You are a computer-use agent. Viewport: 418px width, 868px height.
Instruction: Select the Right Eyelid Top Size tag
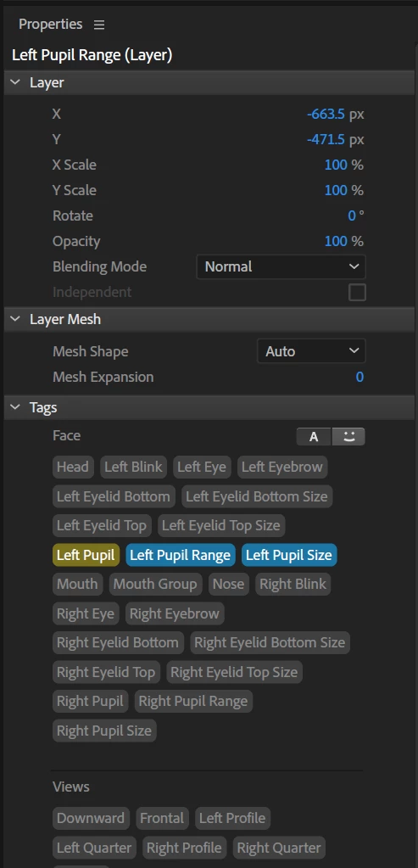234,673
